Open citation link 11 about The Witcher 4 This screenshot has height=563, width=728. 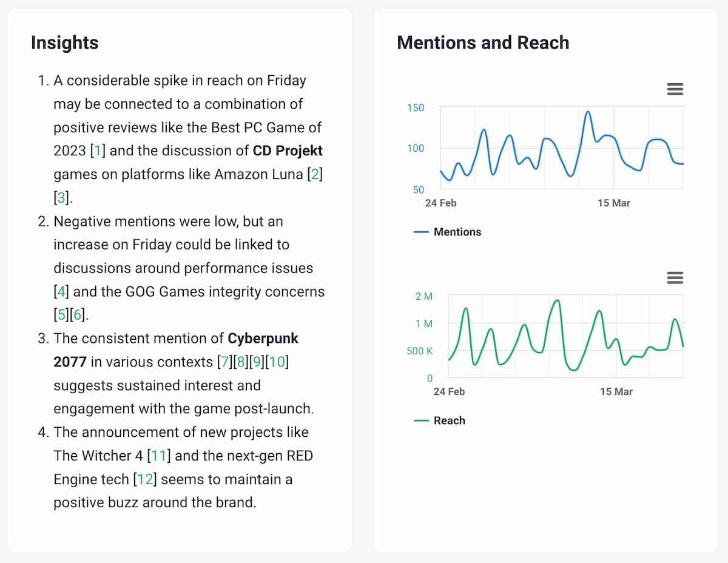point(158,455)
